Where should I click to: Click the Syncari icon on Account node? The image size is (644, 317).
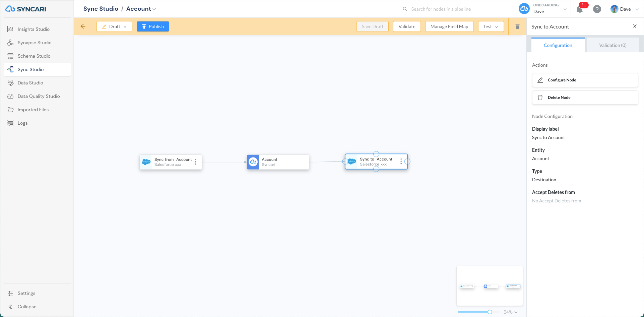point(253,162)
